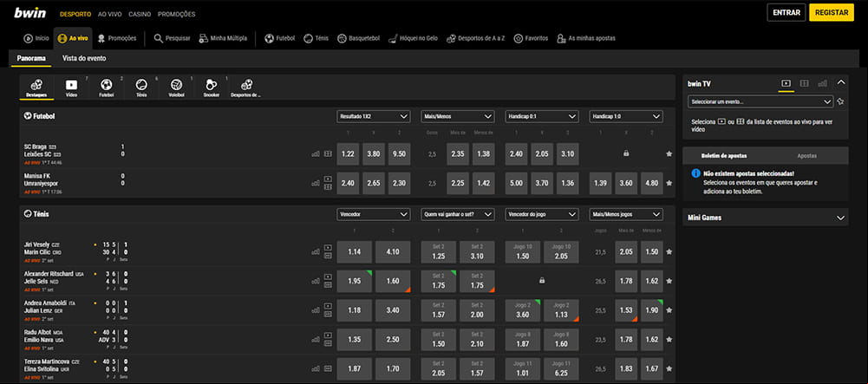Open the Manisa FK vs Umraniyespor event
Screen dimensions: 868x384
click(x=42, y=179)
